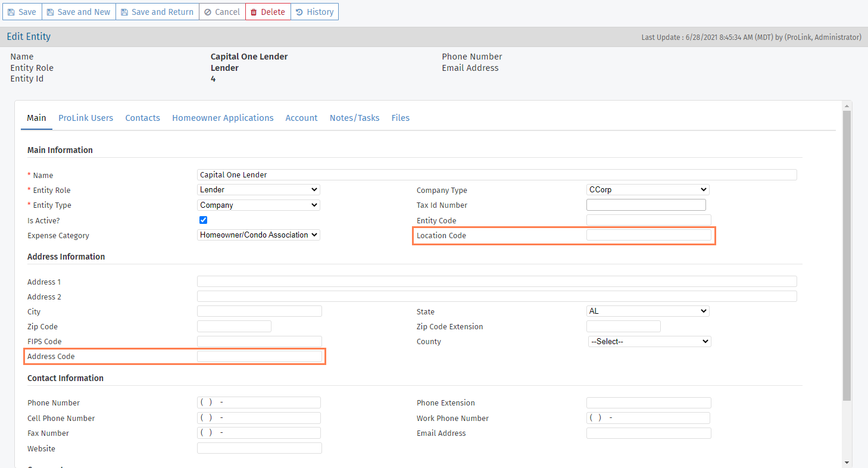Click the Save icon in the toolbar
Image resolution: width=868 pixels, height=468 pixels.
[11, 11]
